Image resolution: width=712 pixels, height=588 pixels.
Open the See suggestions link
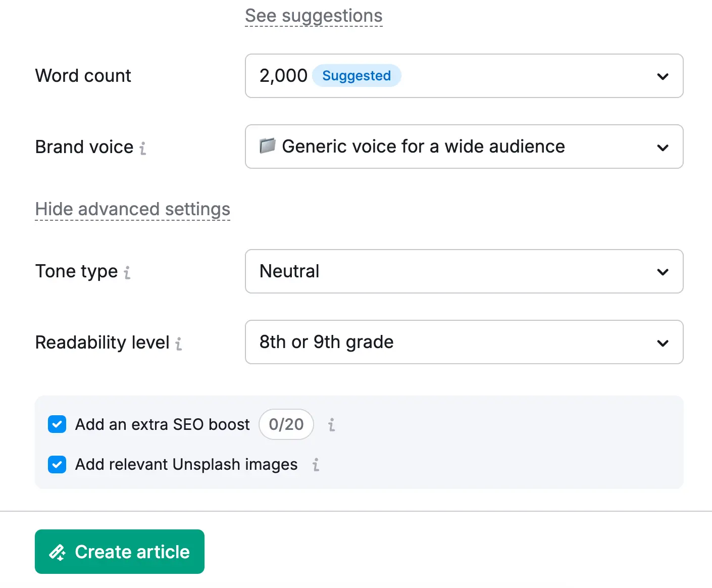pos(314,16)
